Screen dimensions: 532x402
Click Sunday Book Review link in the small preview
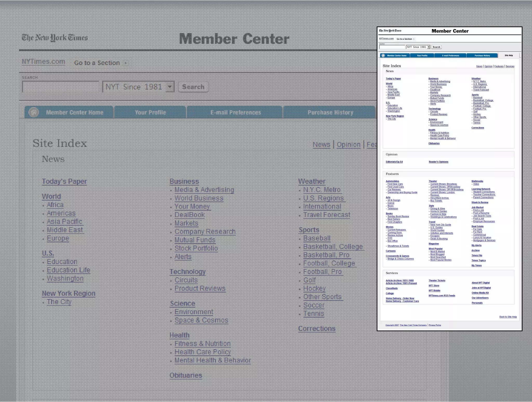[x=398, y=216]
